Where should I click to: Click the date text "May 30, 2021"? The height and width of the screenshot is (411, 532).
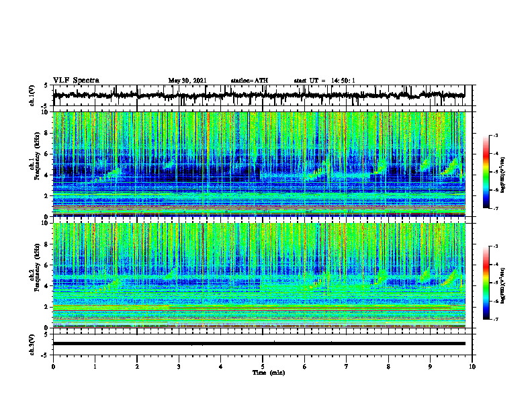pyautogui.click(x=187, y=81)
